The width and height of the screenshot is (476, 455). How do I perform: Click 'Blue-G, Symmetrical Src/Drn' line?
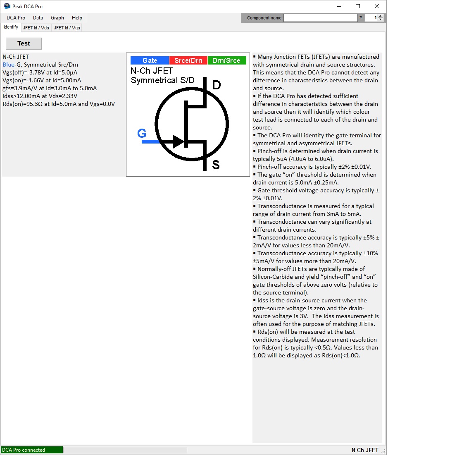[40, 65]
